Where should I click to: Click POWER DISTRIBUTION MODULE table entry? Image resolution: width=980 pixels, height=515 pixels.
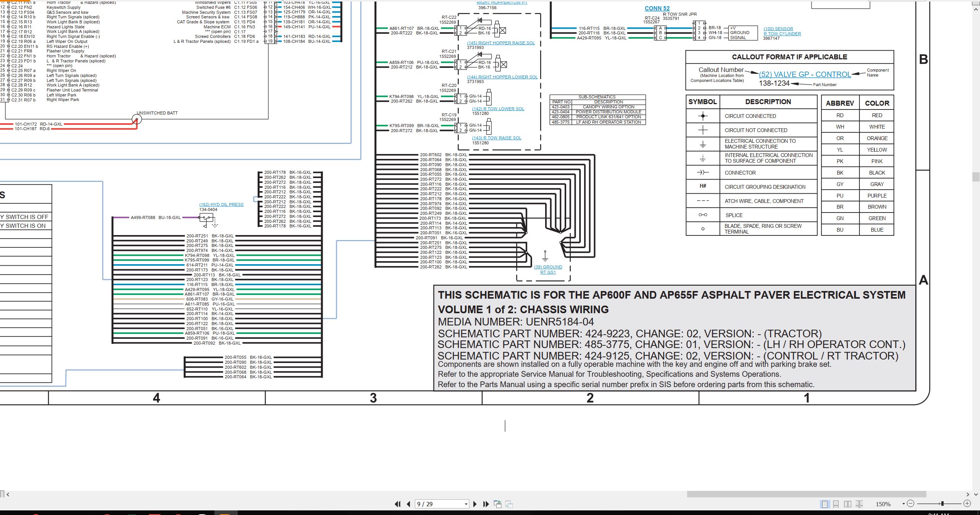(609, 112)
